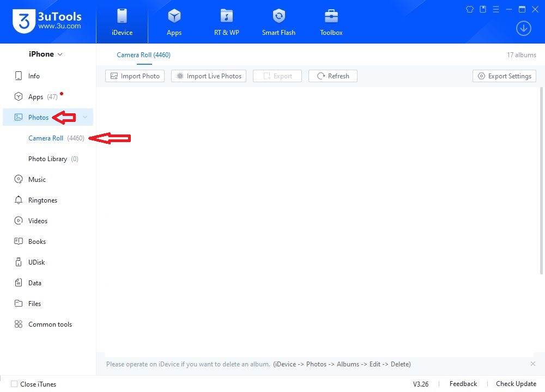This screenshot has width=545, height=392.
Task: Open Ringtones bell item in sidebar
Action: coord(43,200)
